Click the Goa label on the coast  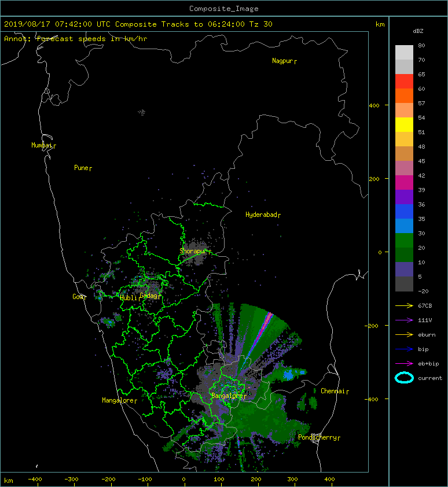pos(78,297)
